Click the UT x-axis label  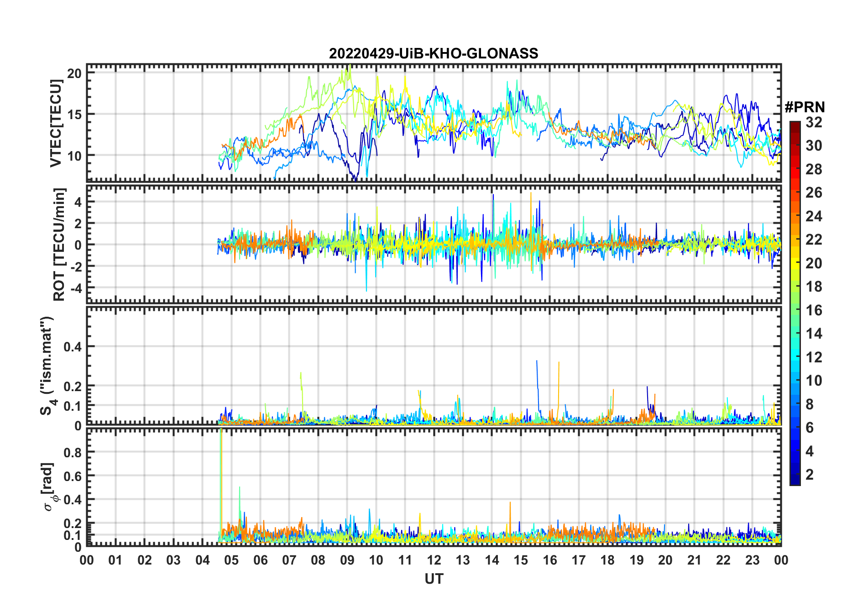434,579
